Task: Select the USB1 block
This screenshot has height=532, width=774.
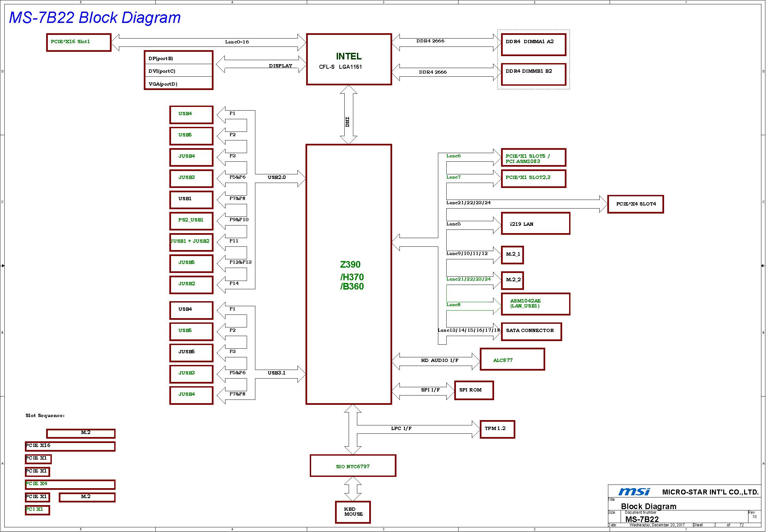Action: coord(191,200)
